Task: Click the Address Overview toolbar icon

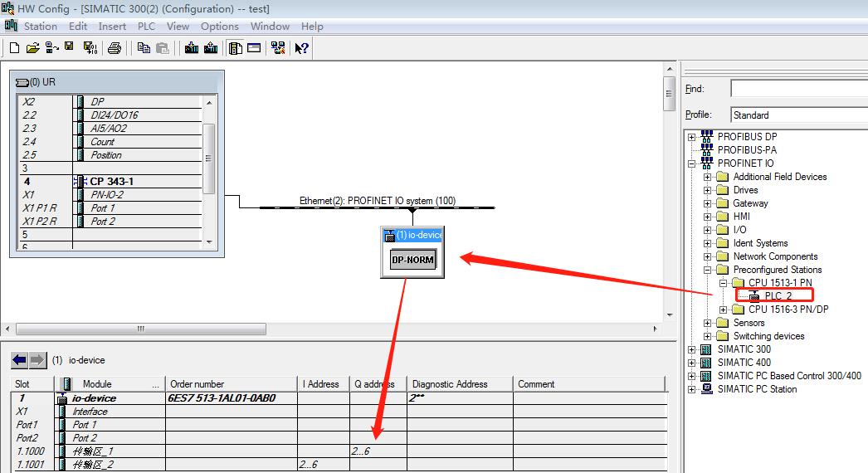Action: 254,48
